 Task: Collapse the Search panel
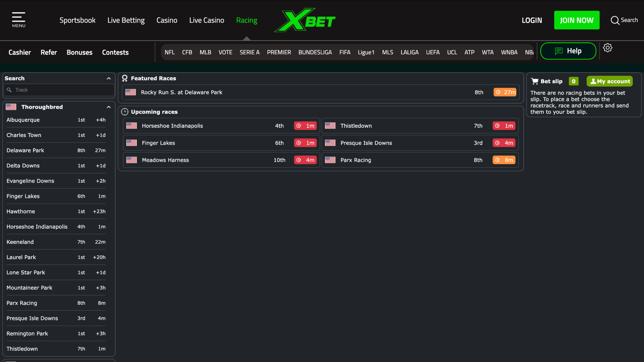coord(109,78)
